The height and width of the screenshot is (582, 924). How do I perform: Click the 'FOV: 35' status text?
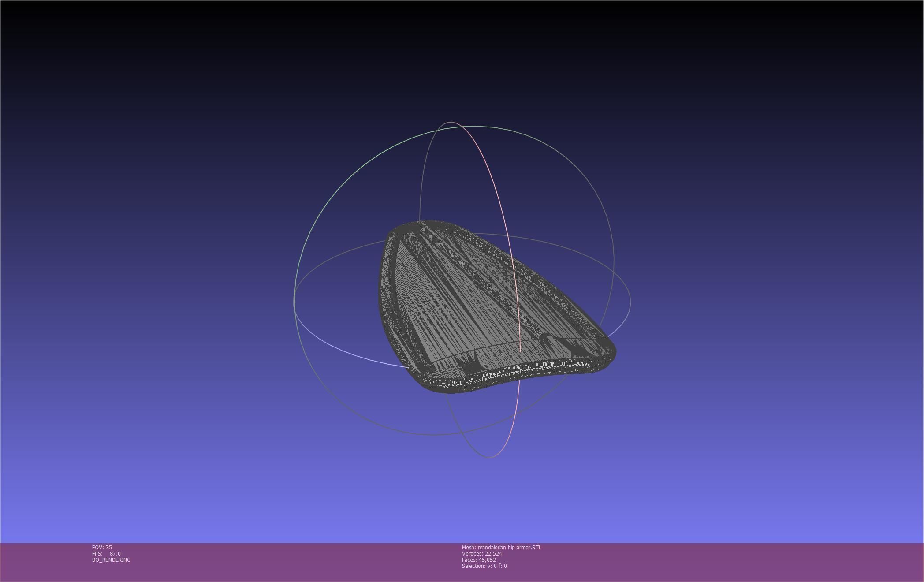[x=102, y=547]
